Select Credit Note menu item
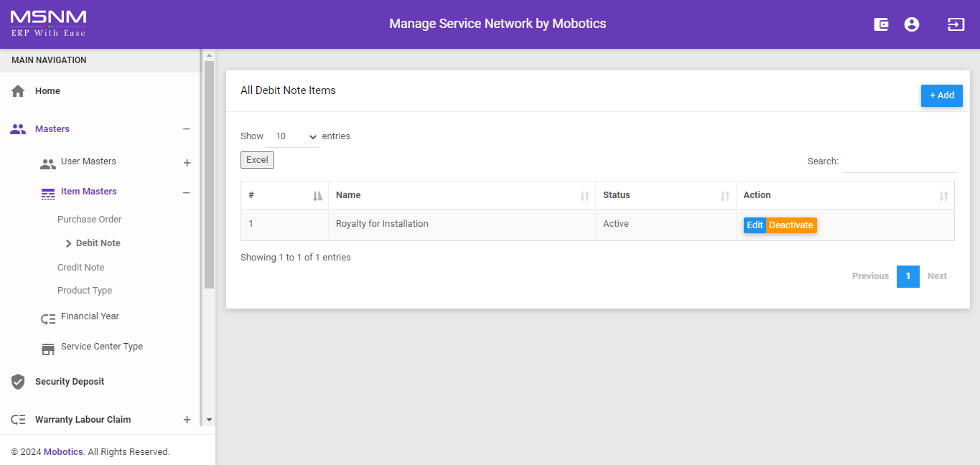Viewport: 980px width, 465px height. [x=81, y=268]
